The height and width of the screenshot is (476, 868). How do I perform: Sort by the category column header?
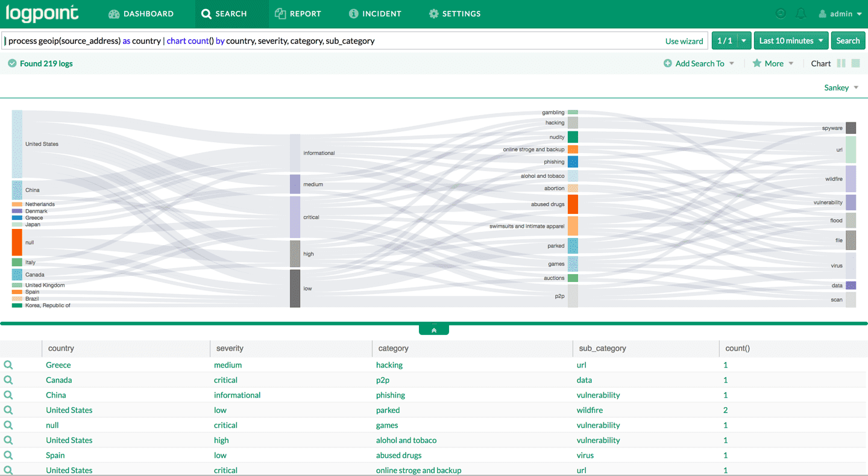pos(394,348)
